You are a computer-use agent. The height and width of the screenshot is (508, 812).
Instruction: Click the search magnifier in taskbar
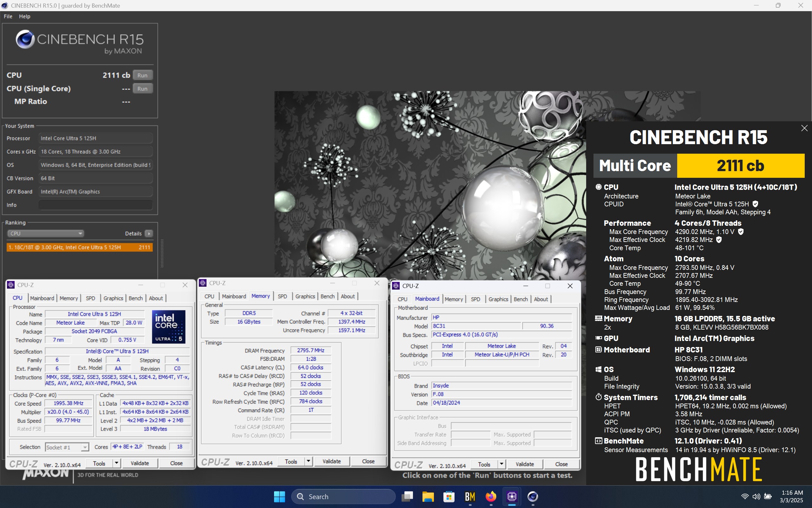pos(300,496)
